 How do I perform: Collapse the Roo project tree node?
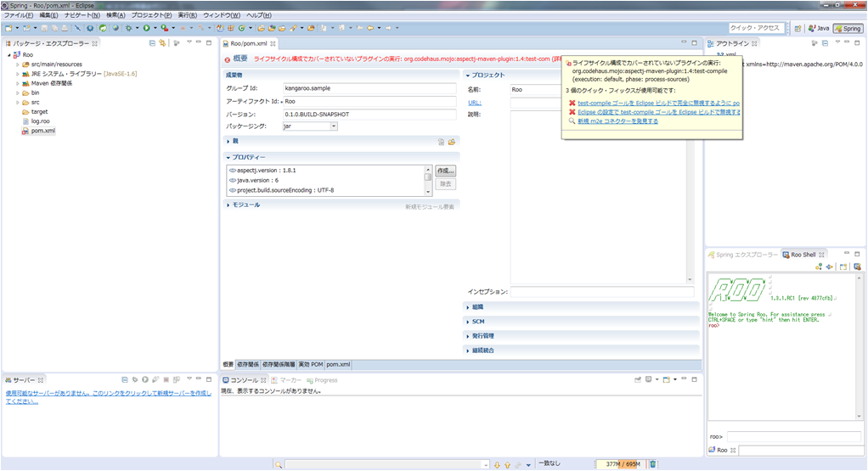coord(8,54)
